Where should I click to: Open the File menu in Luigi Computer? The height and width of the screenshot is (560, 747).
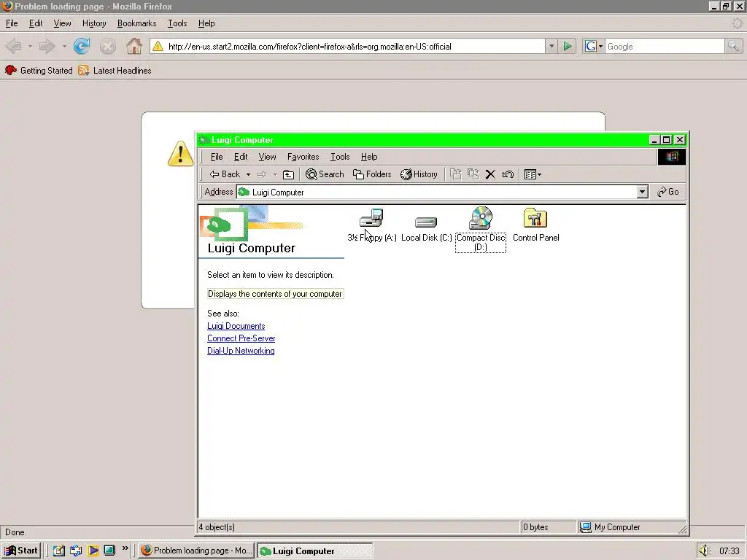(x=216, y=157)
